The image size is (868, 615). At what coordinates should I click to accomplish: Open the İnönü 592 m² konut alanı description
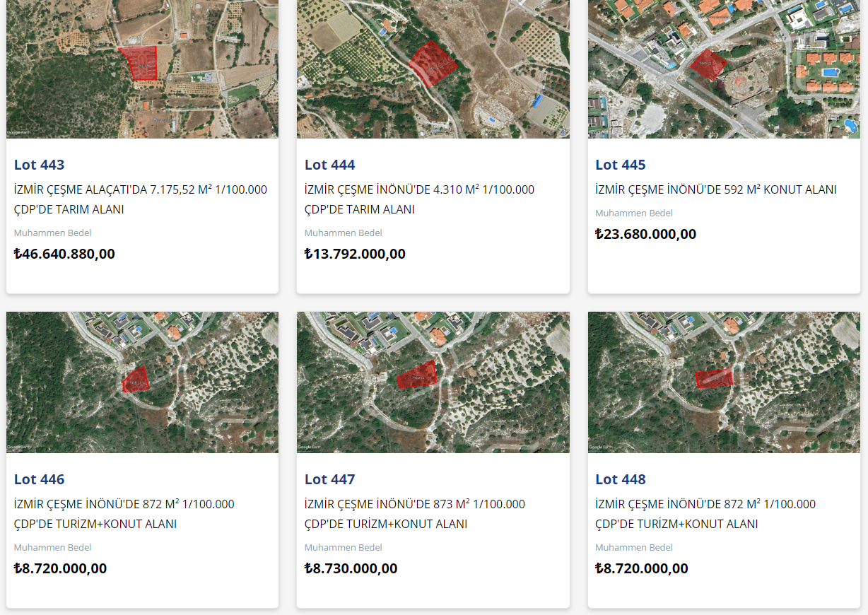(715, 189)
